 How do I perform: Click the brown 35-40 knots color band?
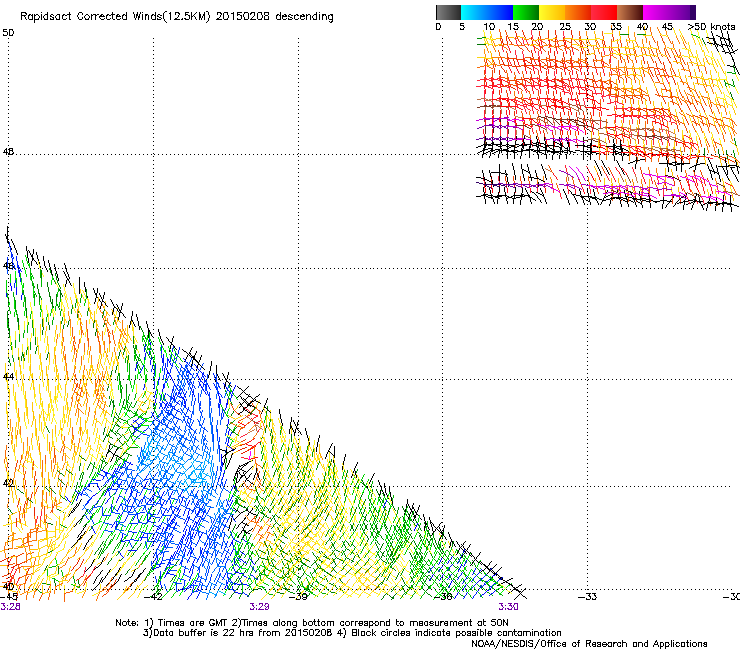(x=630, y=12)
